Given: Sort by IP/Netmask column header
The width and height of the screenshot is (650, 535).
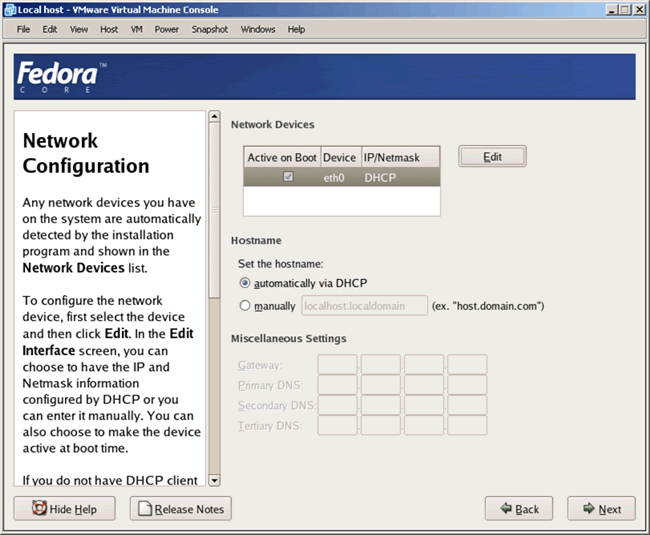Looking at the screenshot, I should click(399, 157).
